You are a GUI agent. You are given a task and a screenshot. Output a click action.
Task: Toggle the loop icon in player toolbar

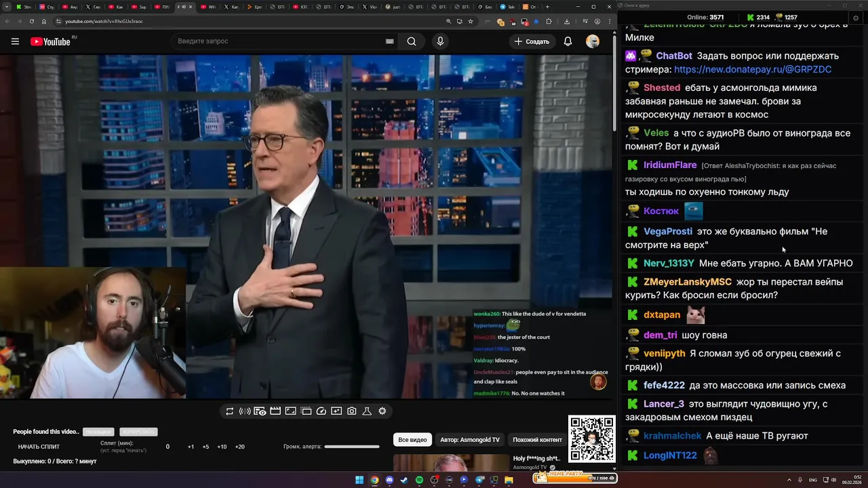230,411
